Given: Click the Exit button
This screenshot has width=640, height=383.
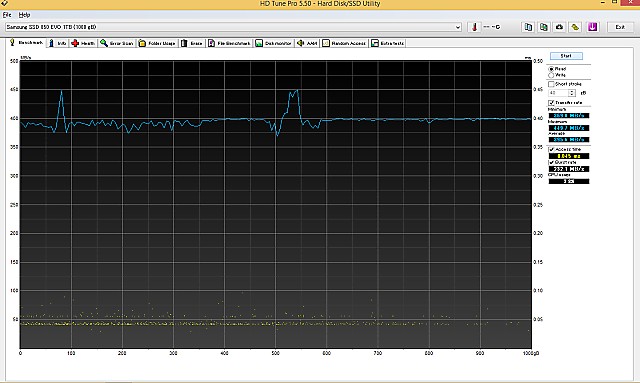Looking at the screenshot, I should (620, 27).
